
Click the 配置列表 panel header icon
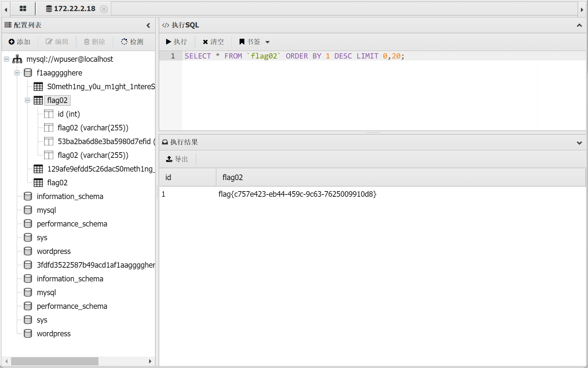coord(8,25)
